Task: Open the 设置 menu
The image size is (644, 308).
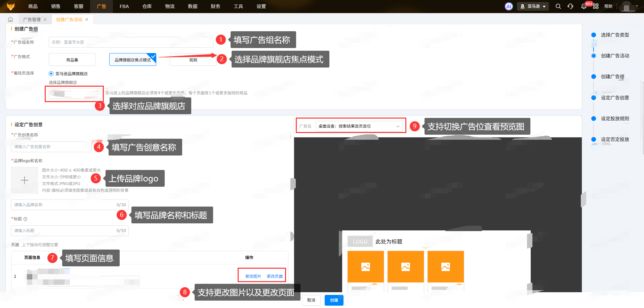Action: coord(261,6)
